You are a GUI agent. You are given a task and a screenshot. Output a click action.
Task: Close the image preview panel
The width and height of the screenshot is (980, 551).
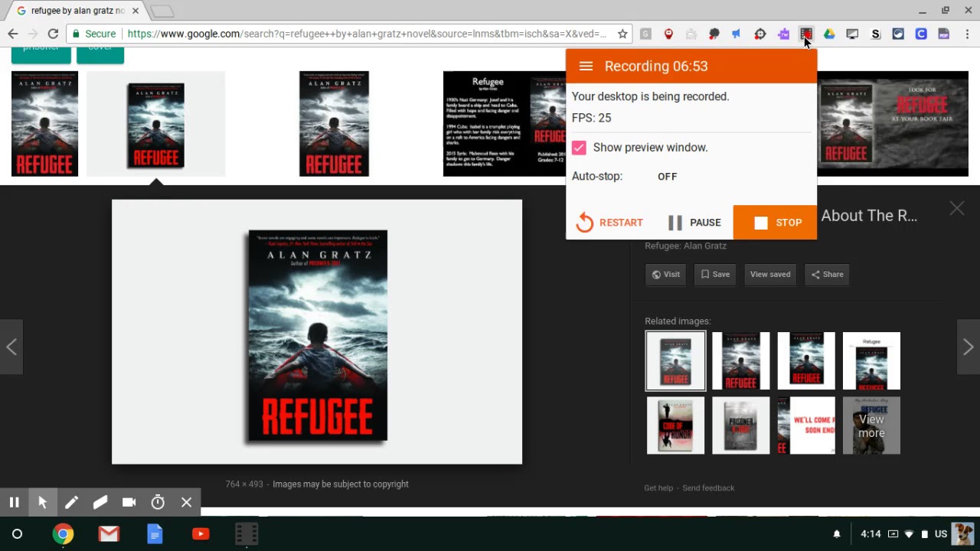(957, 208)
